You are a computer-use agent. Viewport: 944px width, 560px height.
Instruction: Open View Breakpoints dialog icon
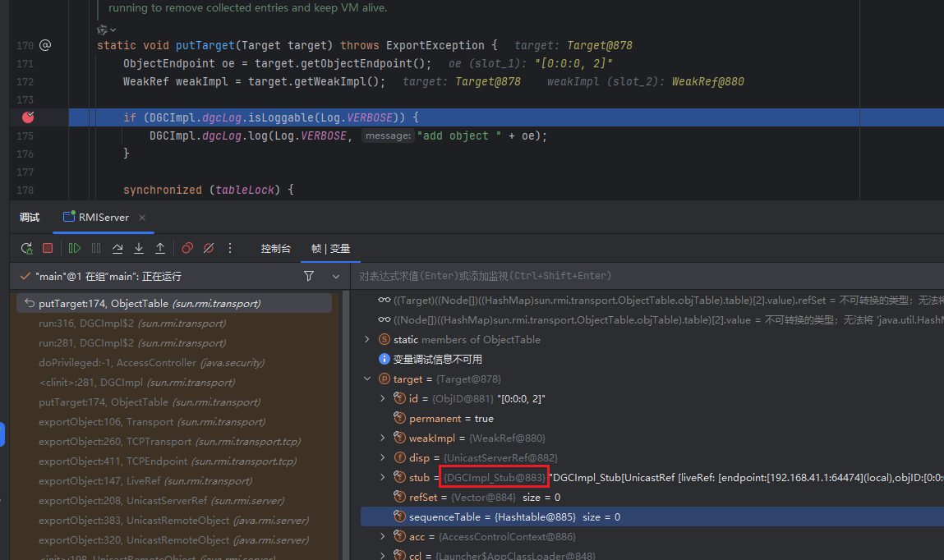(187, 248)
